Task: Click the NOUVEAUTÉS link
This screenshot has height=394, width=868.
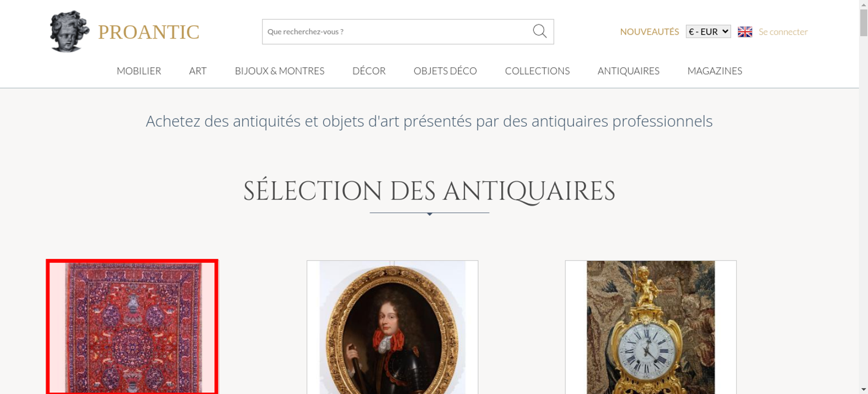Action: [x=649, y=32]
